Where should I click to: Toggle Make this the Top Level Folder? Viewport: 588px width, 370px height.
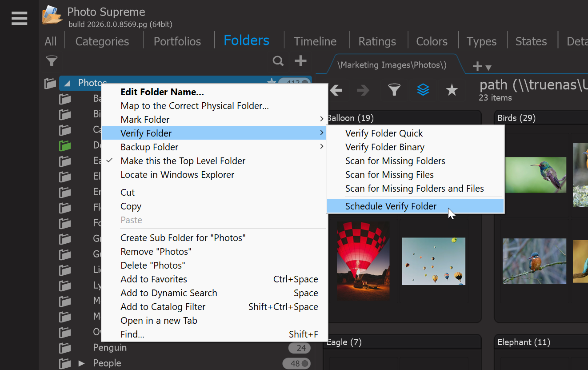point(215,161)
